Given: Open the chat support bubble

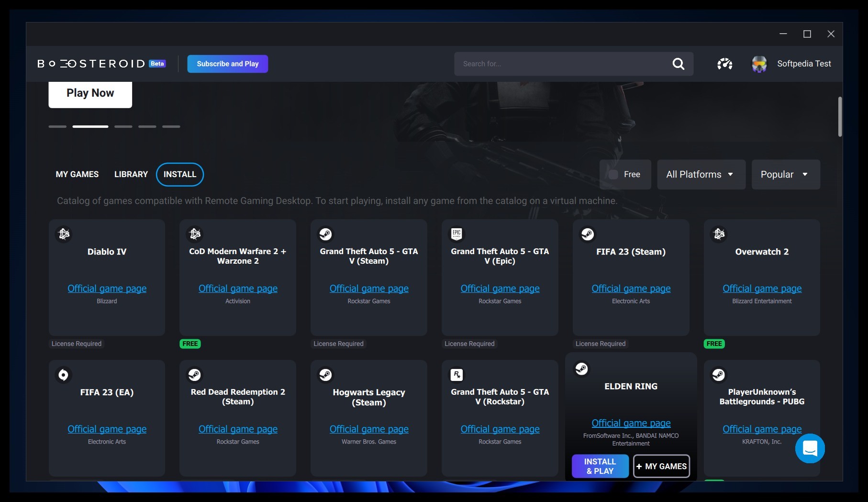Looking at the screenshot, I should [810, 448].
